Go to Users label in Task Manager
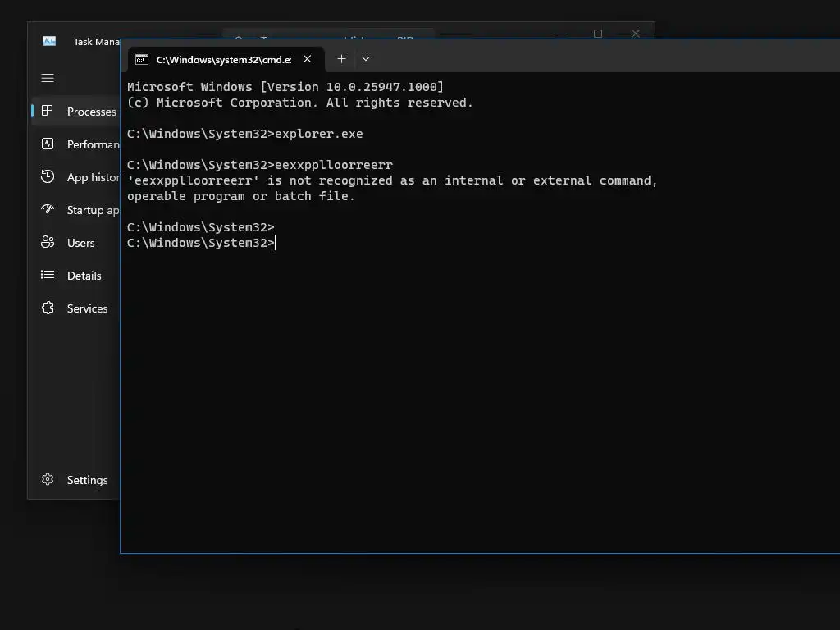This screenshot has width=840, height=630. [x=81, y=243]
